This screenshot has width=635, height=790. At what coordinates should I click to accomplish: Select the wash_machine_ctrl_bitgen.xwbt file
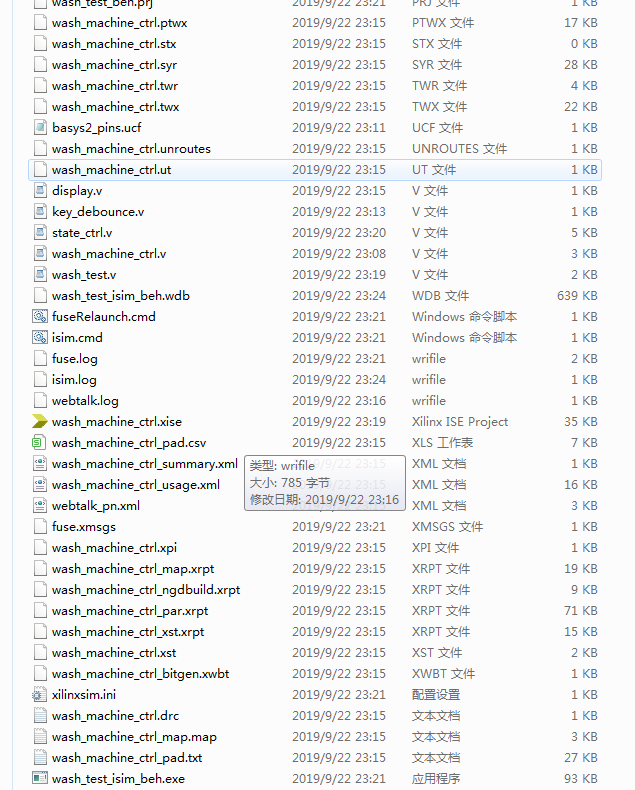point(140,674)
